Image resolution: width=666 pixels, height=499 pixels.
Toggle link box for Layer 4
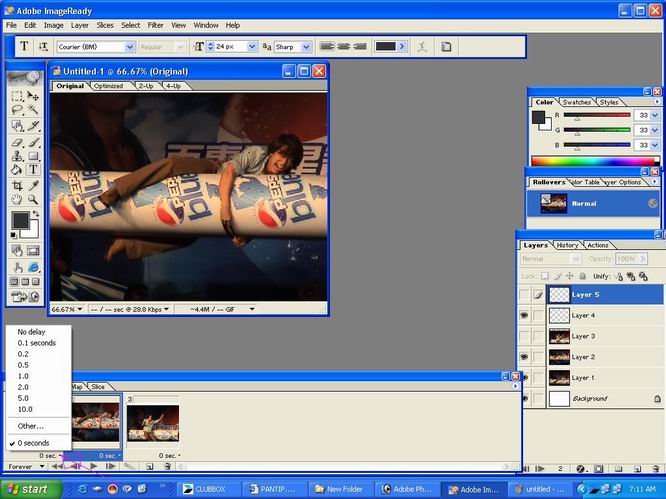tap(538, 316)
